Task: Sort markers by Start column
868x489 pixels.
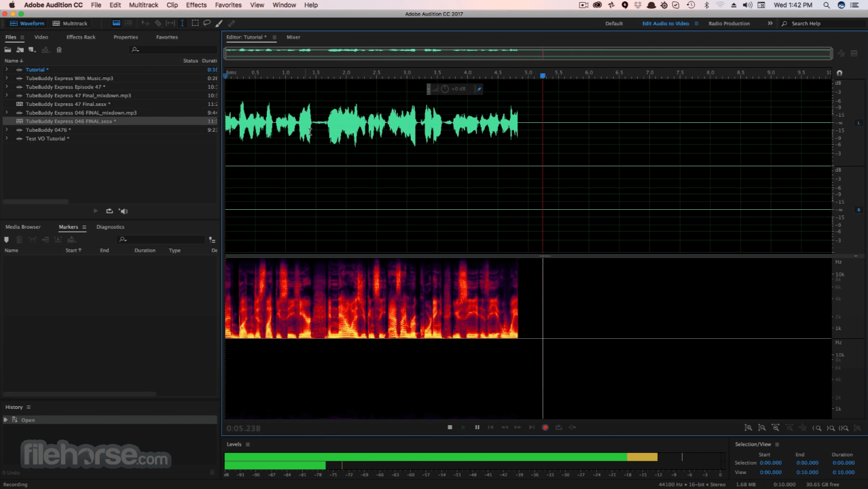Action: point(73,251)
